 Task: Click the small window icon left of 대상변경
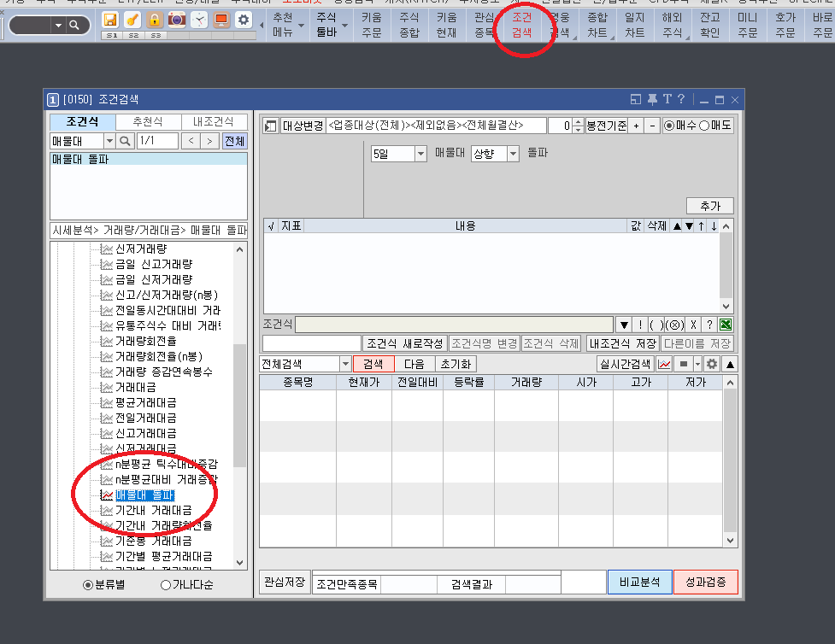[x=271, y=126]
